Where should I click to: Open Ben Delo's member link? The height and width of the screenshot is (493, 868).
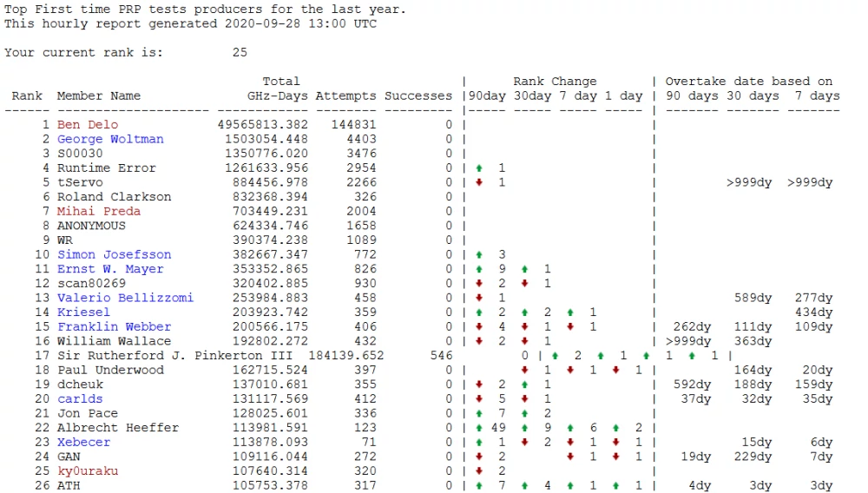coord(87,125)
